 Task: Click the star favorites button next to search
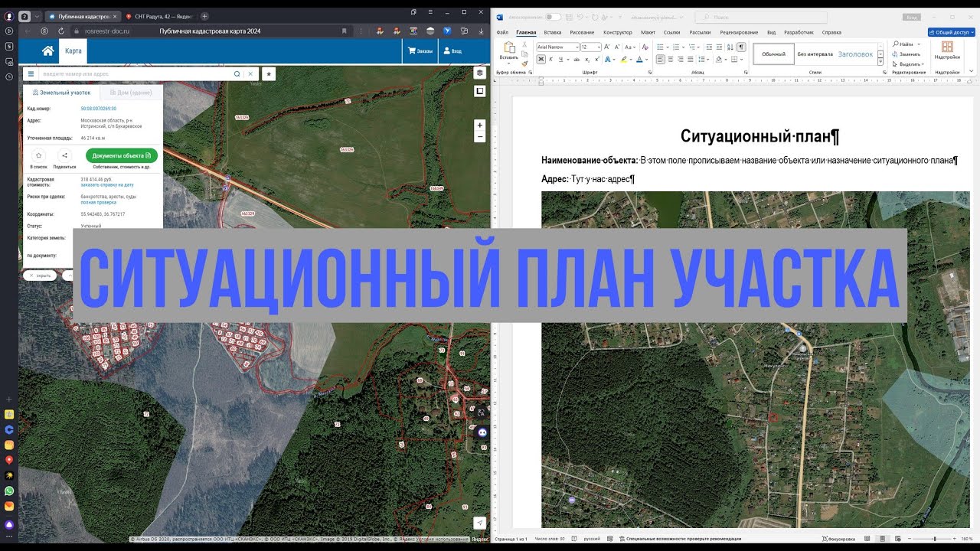click(x=269, y=74)
